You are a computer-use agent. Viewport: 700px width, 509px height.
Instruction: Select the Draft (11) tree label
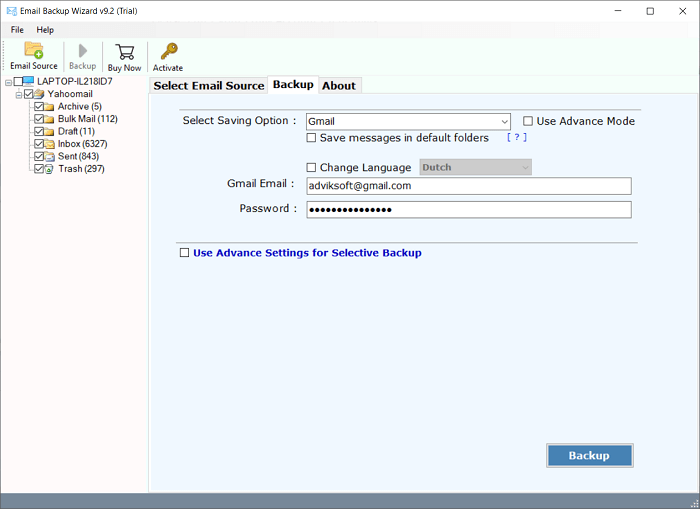pyautogui.click(x=76, y=131)
